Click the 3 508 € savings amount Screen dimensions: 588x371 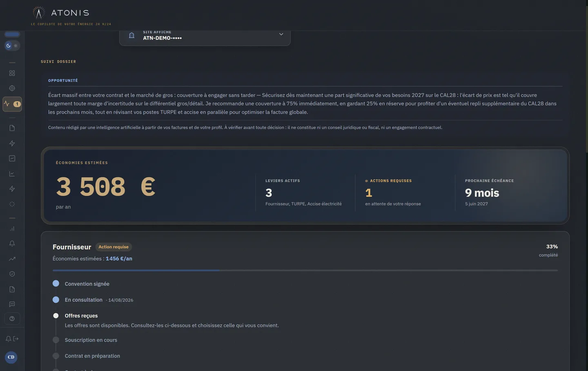click(106, 187)
